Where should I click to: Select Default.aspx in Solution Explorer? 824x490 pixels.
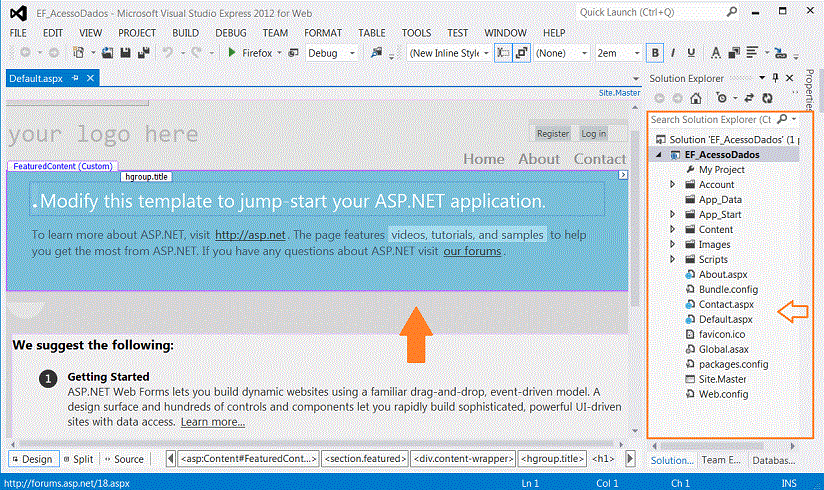click(725, 319)
